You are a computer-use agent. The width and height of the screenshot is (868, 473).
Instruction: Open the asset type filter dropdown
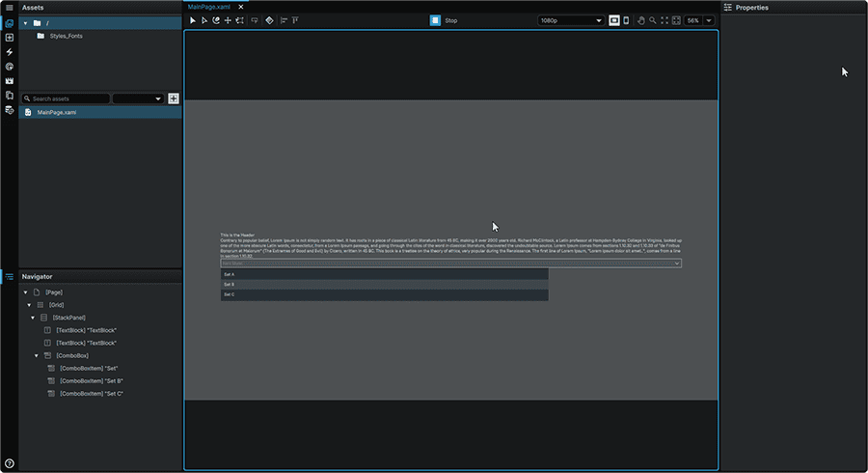pos(137,98)
